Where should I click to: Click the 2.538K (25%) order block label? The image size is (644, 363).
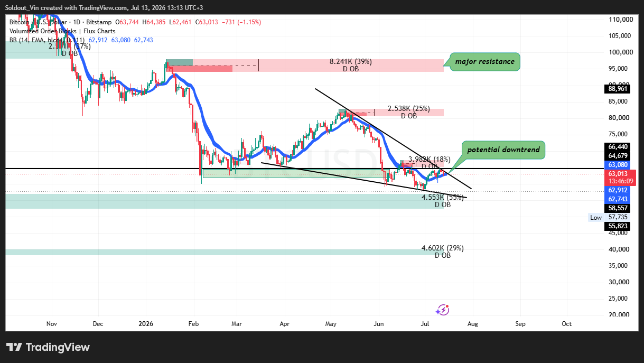point(408,108)
